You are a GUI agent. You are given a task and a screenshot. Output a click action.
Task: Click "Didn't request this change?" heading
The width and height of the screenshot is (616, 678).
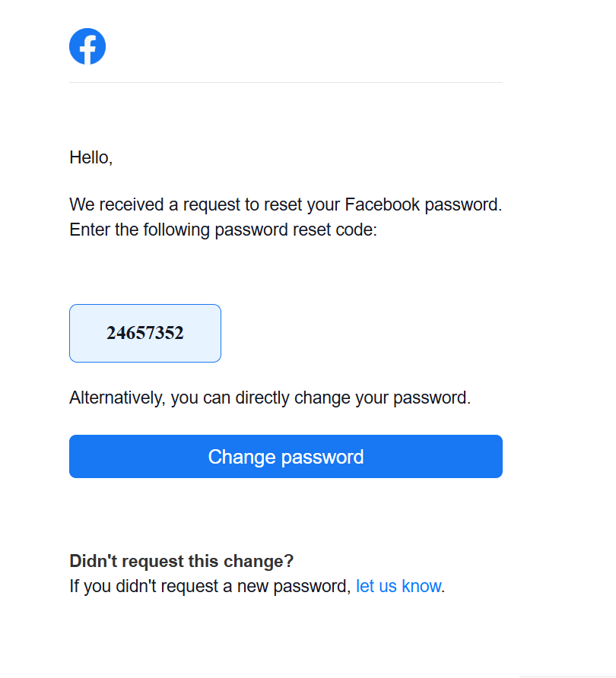coord(181,561)
